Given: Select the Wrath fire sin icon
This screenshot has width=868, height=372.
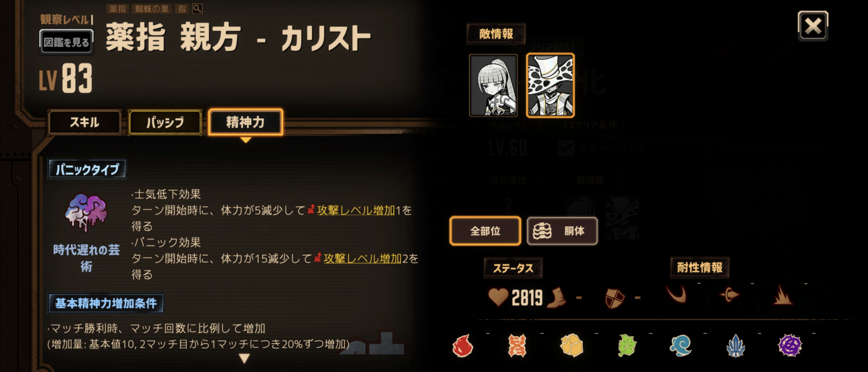Looking at the screenshot, I should click(463, 346).
